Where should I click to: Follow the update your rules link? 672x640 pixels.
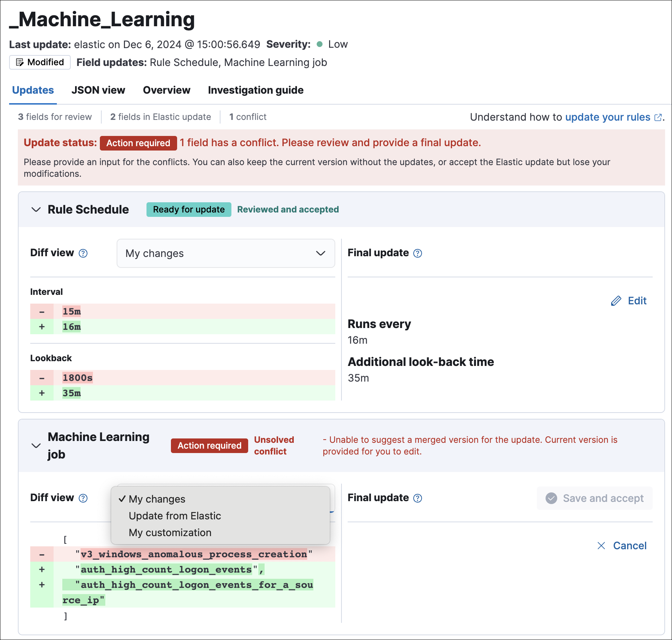(x=607, y=117)
